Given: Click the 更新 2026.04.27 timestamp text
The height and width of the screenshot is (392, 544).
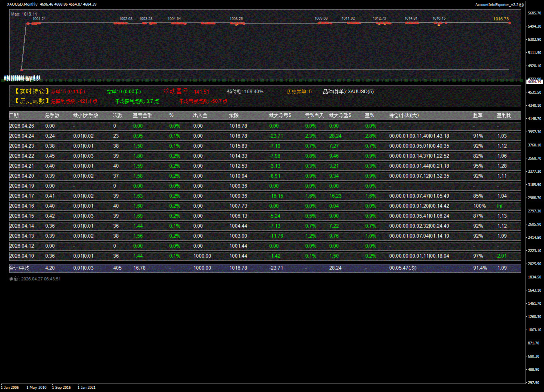Looking at the screenshot, I should coord(35,279).
